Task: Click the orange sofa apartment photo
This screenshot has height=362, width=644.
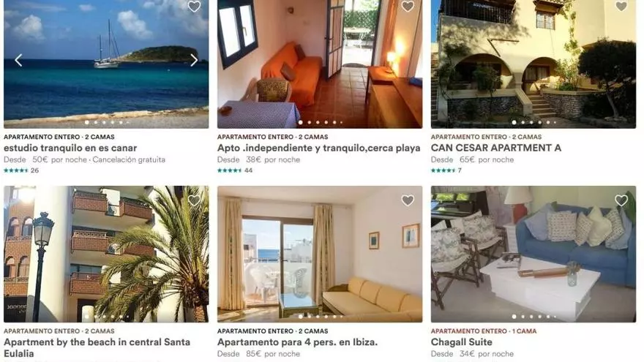Action: 320,64
